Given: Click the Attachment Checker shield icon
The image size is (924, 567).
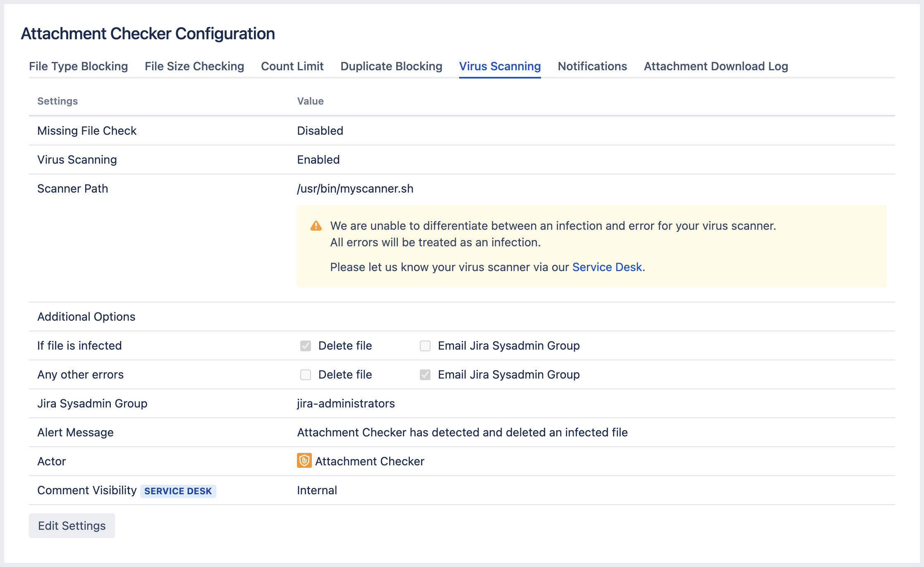Looking at the screenshot, I should pos(304,460).
